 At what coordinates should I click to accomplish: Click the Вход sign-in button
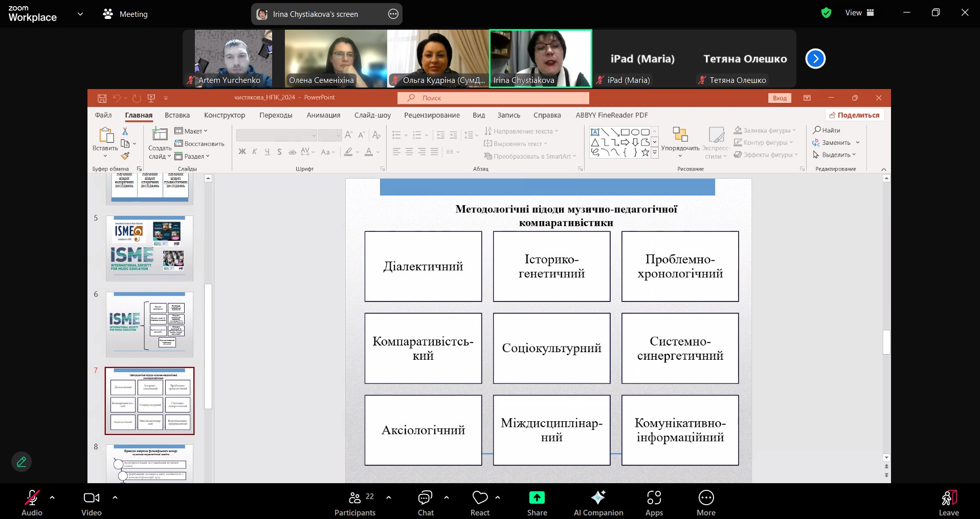tap(779, 98)
